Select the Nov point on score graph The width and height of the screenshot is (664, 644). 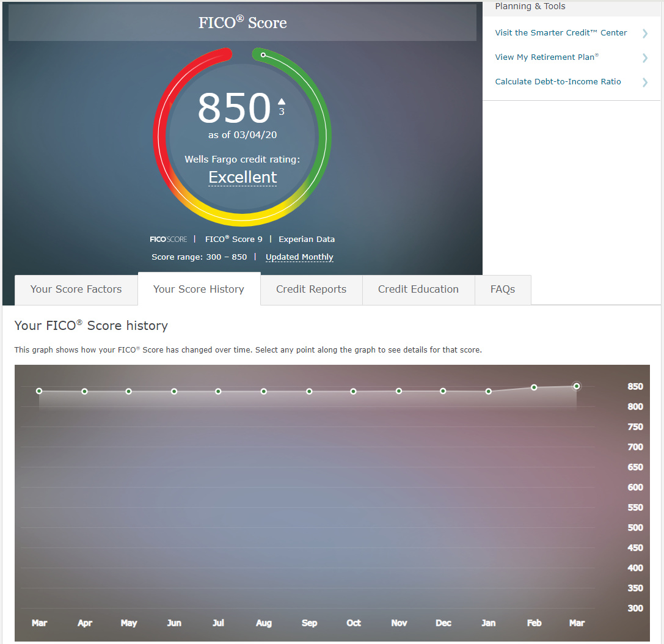click(x=399, y=391)
